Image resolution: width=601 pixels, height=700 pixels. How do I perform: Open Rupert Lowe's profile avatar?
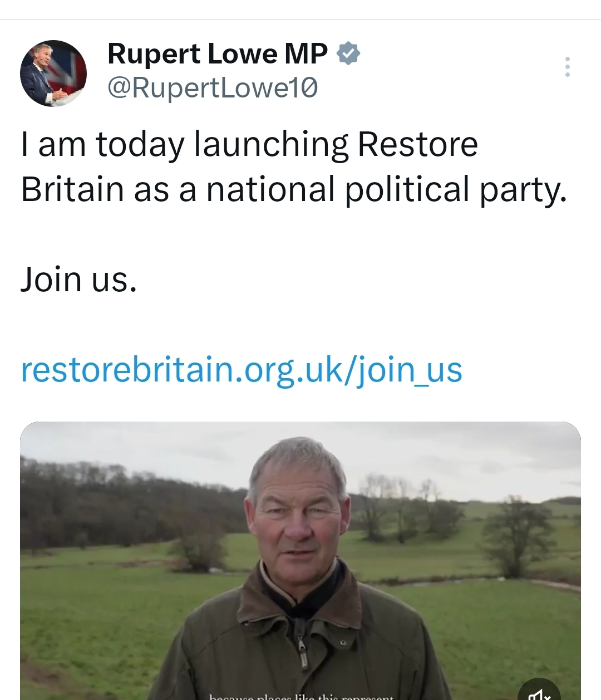53,73
